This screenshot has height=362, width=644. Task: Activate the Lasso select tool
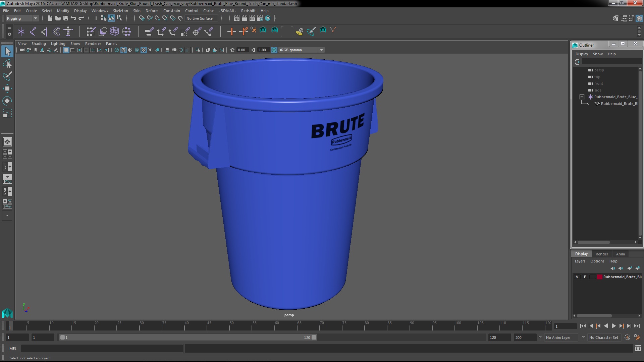[x=7, y=64]
